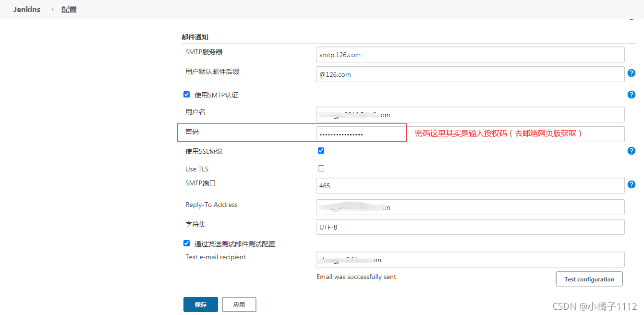This screenshot has width=644, height=315.
Task: Click the Test e-mail recipient label
Action: (x=216, y=257)
